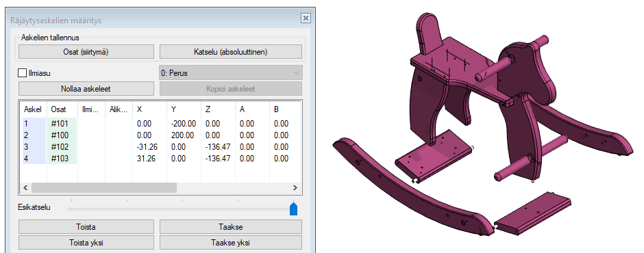Click the table scrollbar right arrow

[x=295, y=187]
